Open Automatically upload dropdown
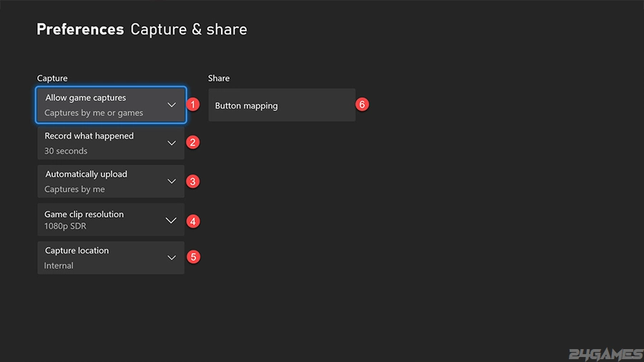This screenshot has height=362, width=644. coord(111,182)
